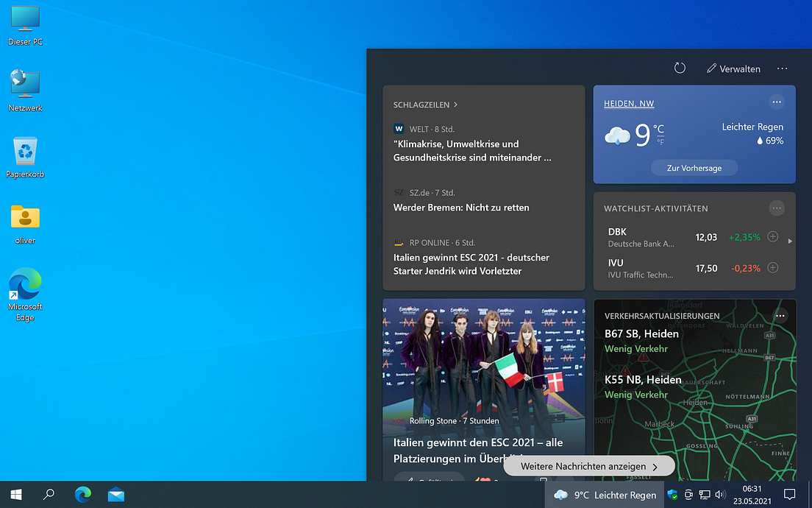Click Meet Now tray icon
Screen dimensions: 812x508
coord(688,495)
